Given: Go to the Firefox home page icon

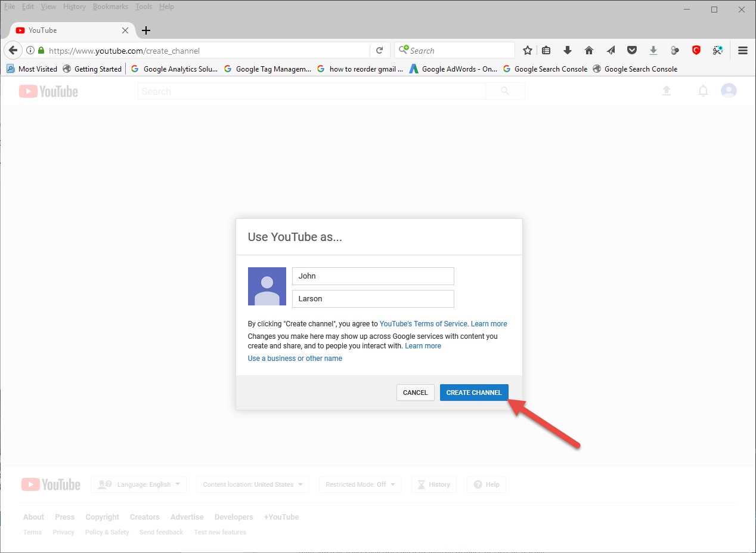Looking at the screenshot, I should point(589,51).
